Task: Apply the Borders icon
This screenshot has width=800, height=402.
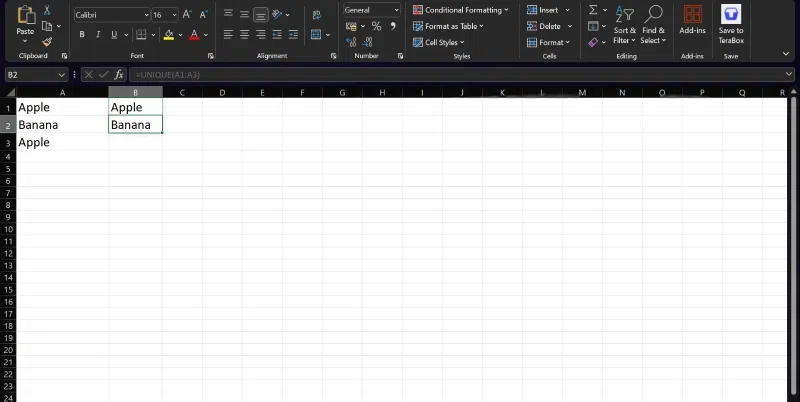Action: click(141, 35)
